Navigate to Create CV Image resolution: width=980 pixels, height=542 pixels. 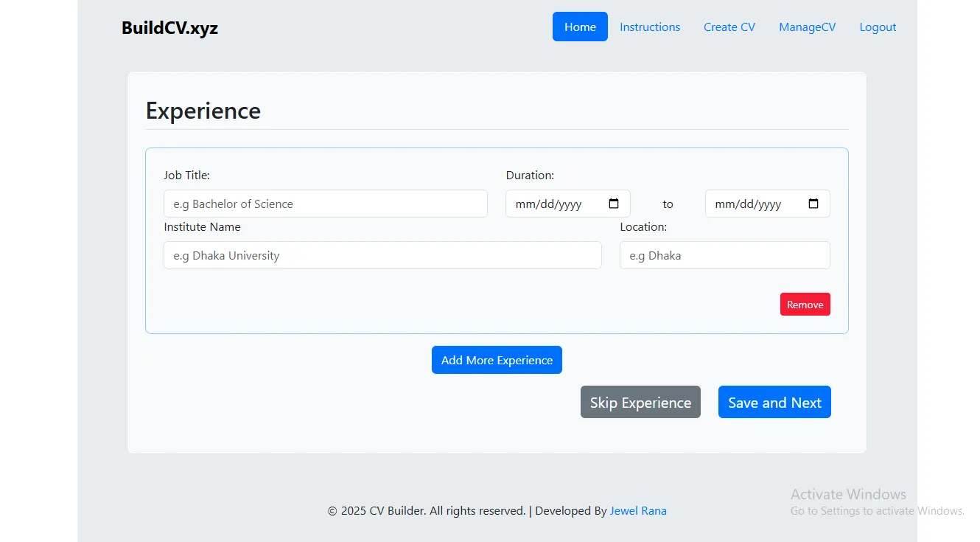tap(729, 27)
